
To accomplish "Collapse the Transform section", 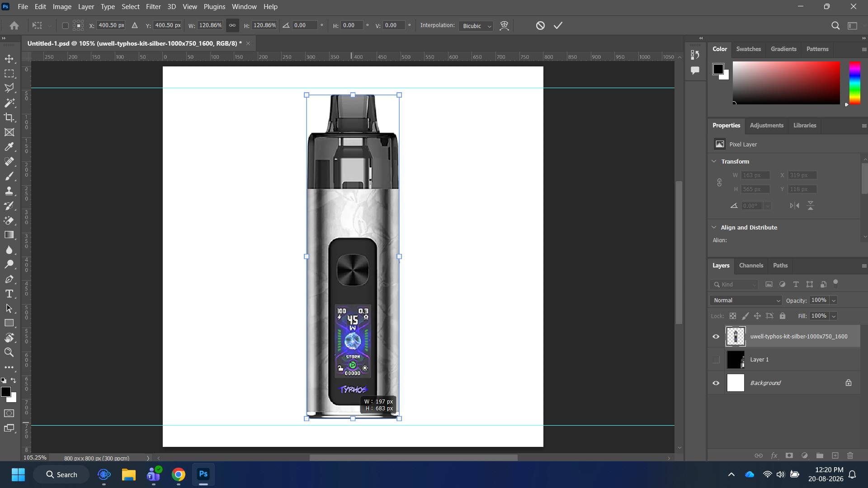I will pyautogui.click(x=714, y=161).
